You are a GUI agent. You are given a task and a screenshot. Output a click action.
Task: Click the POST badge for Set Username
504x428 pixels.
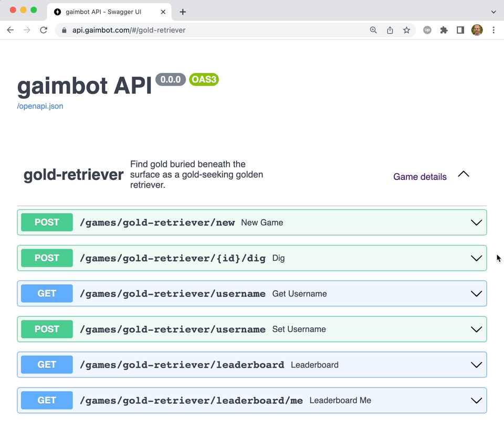47,329
